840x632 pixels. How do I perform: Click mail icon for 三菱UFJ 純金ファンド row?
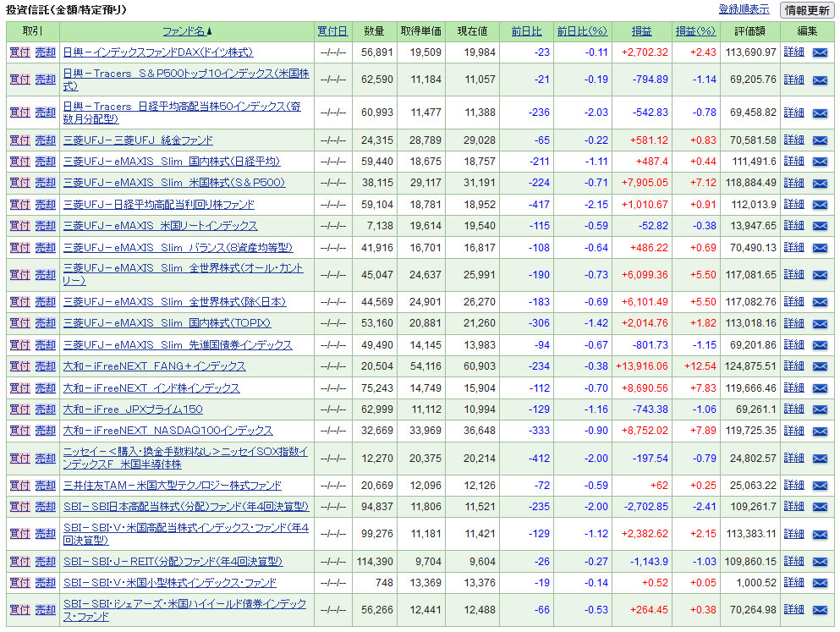tap(820, 140)
